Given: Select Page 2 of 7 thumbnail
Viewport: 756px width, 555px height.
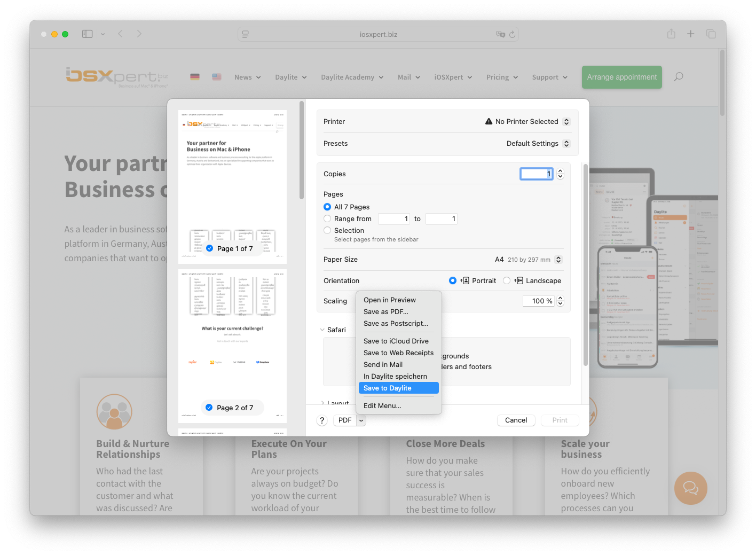Looking at the screenshot, I should tap(232, 346).
